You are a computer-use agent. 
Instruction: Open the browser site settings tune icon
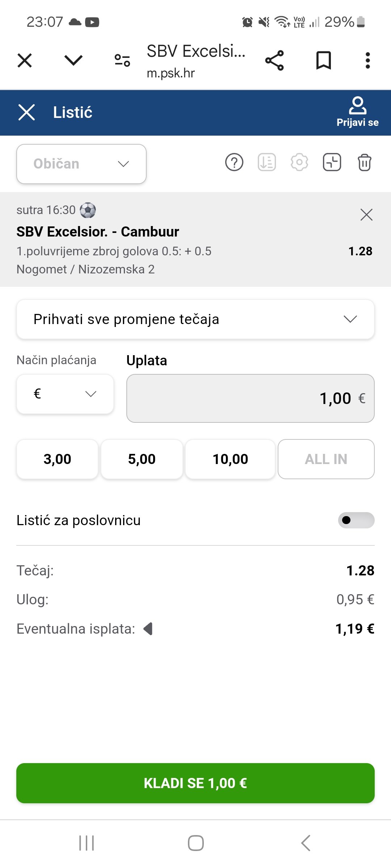pyautogui.click(x=122, y=60)
